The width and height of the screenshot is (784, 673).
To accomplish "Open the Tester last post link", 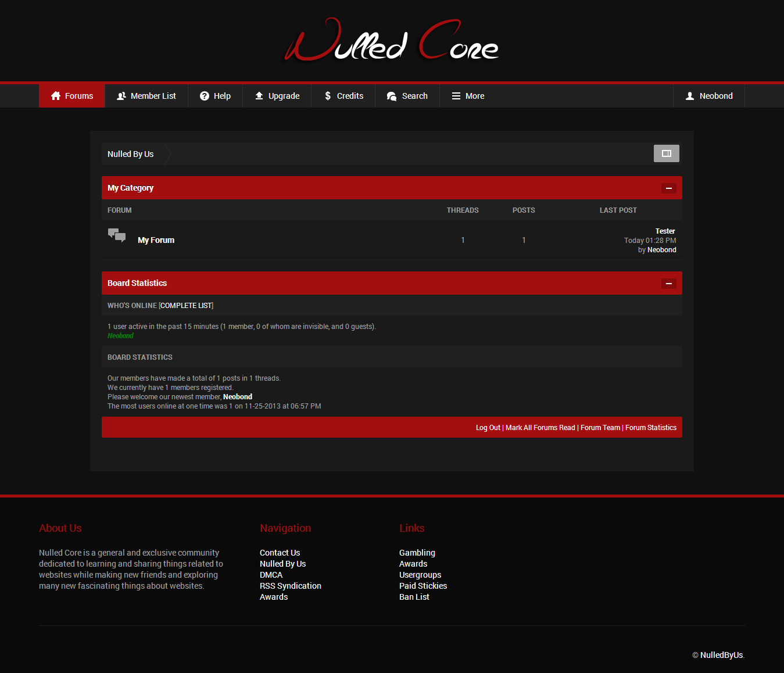I will pyautogui.click(x=665, y=231).
